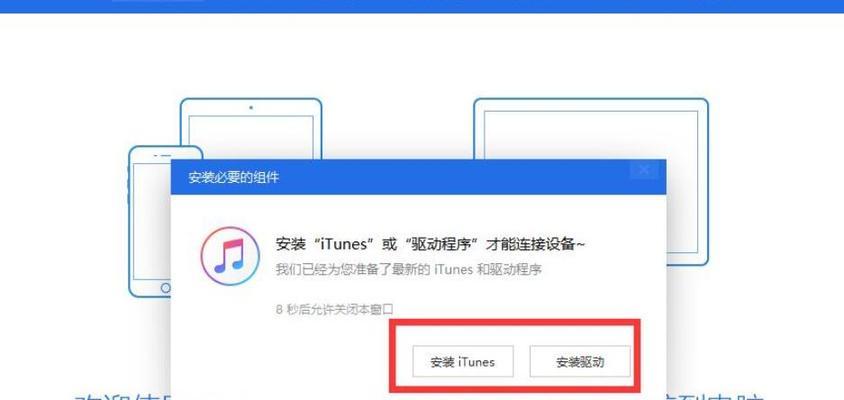Close the 安装必要的组件 dialog
The width and height of the screenshot is (844, 400).
[643, 171]
